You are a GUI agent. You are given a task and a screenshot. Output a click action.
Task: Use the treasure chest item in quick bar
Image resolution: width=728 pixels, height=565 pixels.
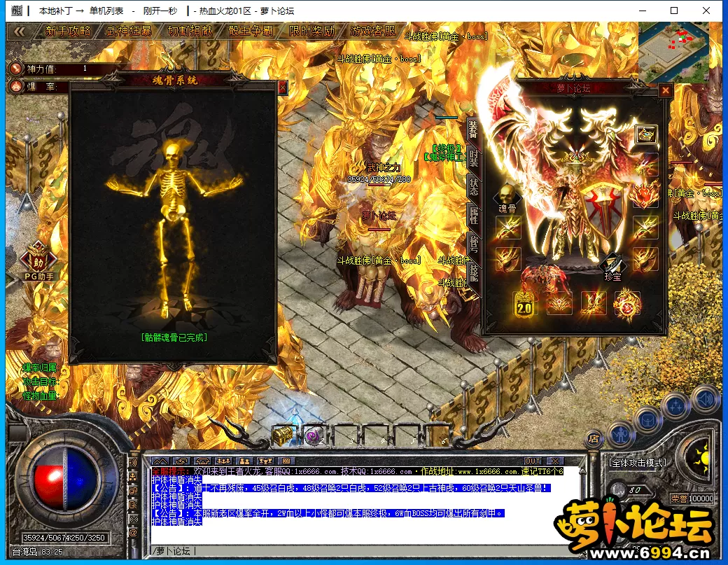[283, 435]
